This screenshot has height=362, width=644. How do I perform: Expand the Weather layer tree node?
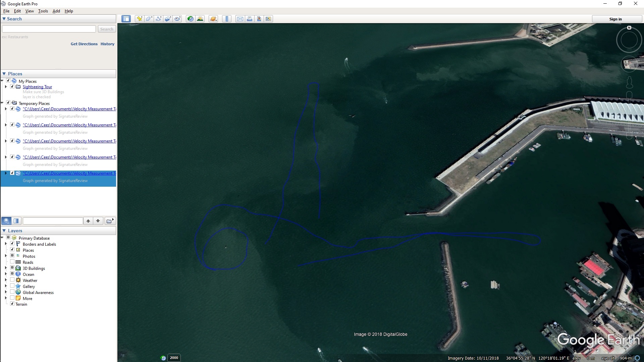click(x=6, y=280)
